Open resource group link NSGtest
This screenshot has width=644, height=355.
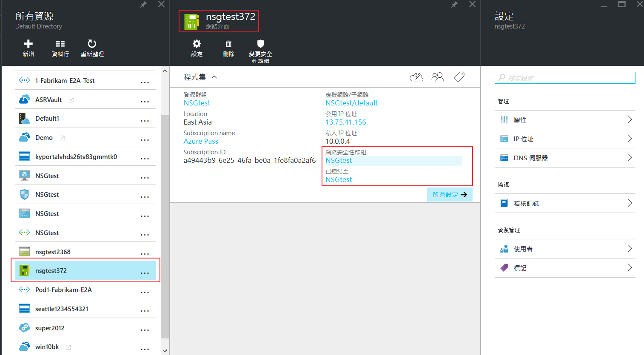197,103
